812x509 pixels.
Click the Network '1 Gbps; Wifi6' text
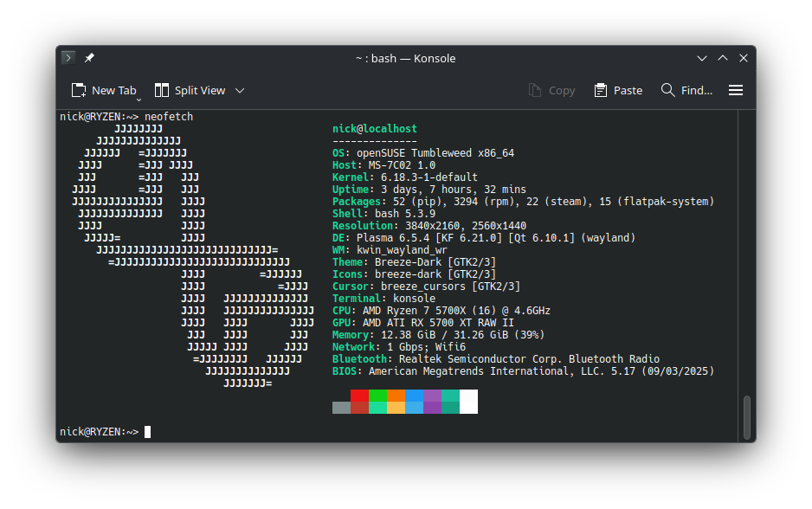pyautogui.click(x=426, y=347)
